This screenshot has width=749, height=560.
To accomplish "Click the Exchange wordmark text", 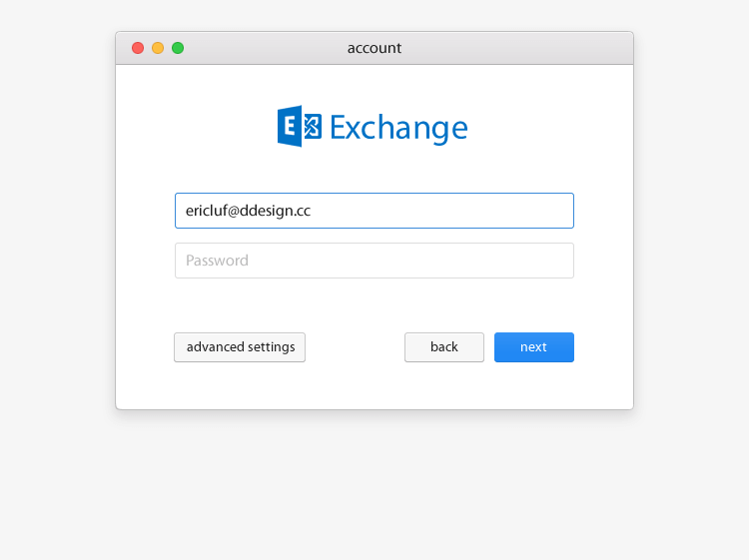I will (398, 128).
